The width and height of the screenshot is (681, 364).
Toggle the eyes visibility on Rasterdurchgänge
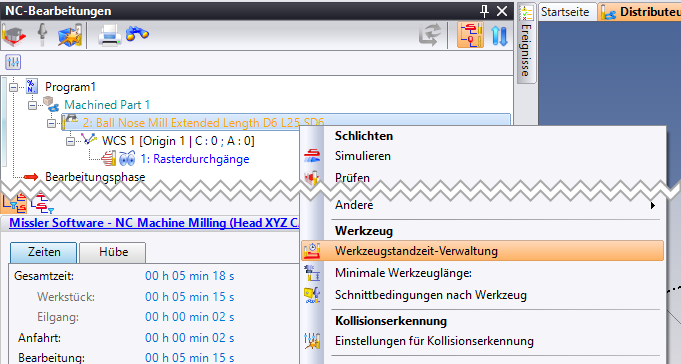(127, 159)
